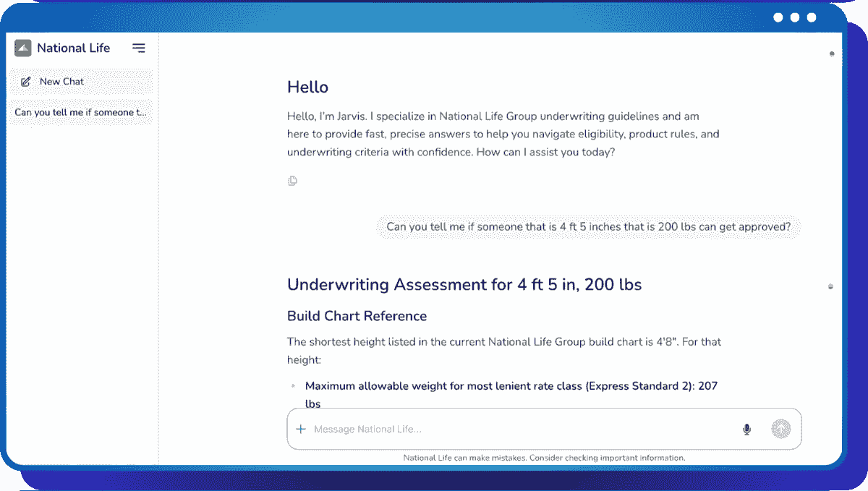Click the user question about 4 ft 5 inches
The image size is (868, 491).
point(589,226)
